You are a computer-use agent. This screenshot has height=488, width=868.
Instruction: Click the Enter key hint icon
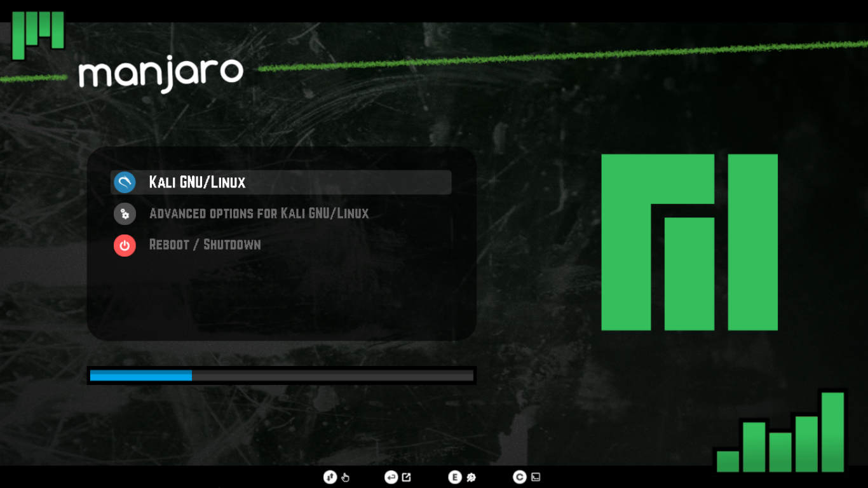click(391, 477)
